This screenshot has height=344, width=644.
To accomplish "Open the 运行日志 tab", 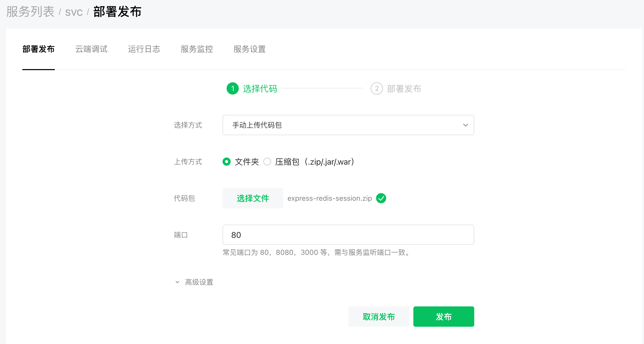I will [144, 49].
